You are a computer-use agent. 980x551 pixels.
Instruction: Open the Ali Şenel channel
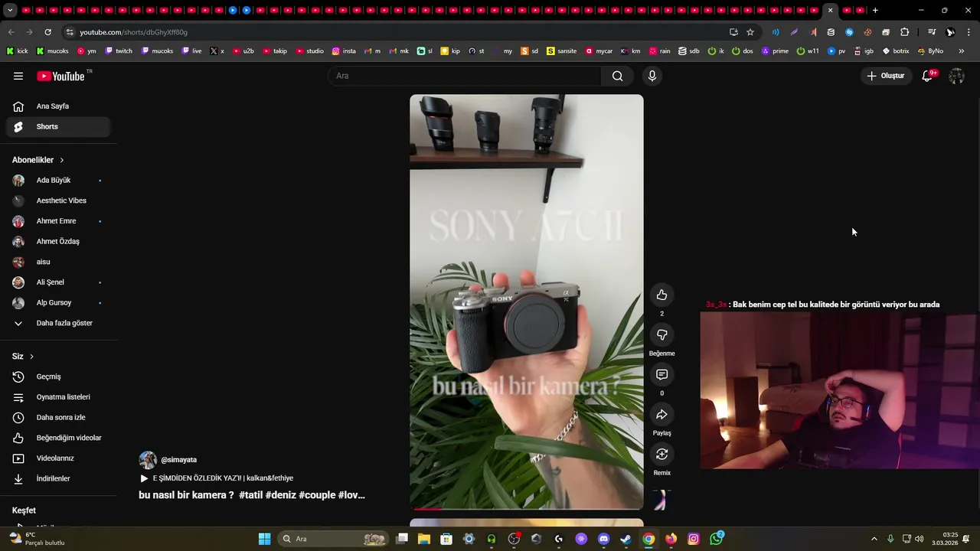(58, 282)
